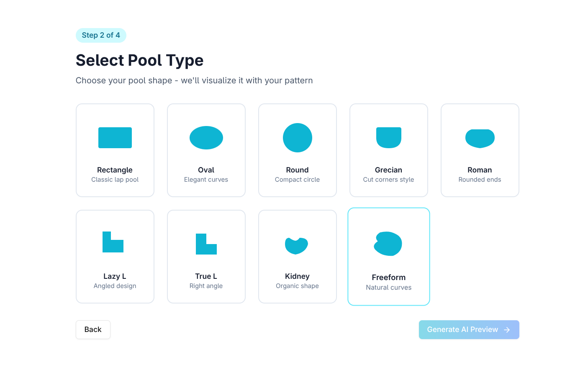Choose the Oval pool shape icon
This screenshot has width=588, height=373.
206,138
